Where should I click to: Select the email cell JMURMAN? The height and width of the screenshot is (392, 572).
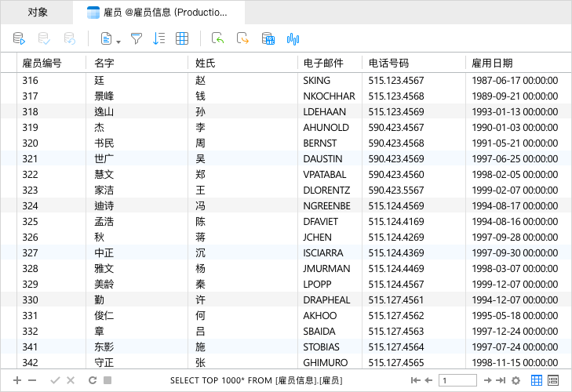click(330, 268)
